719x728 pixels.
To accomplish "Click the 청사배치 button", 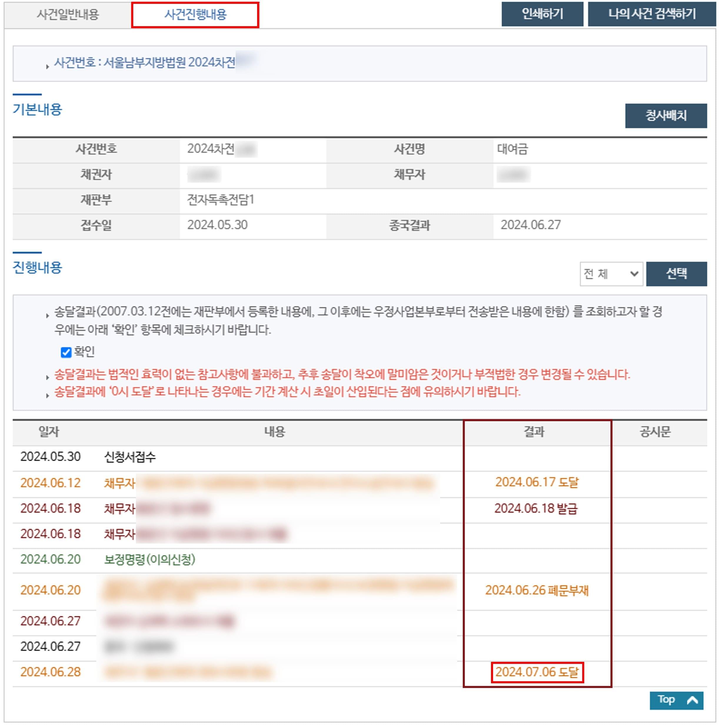I will tap(666, 116).
